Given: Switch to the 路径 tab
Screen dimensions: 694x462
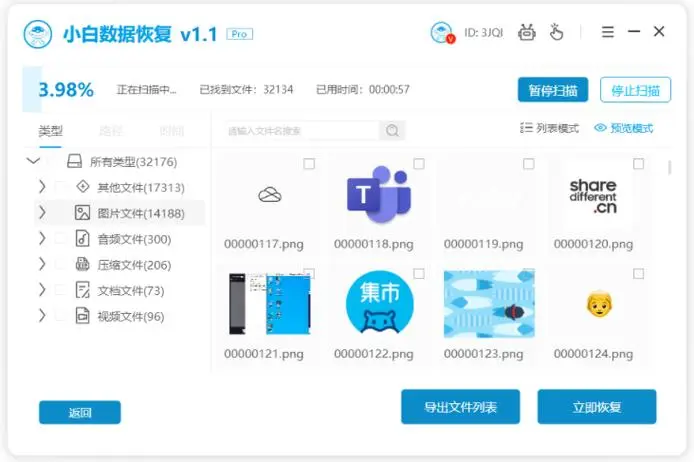Looking at the screenshot, I should coord(111,131).
